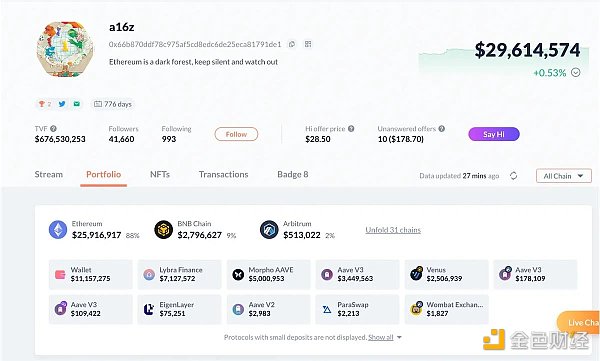Screen dimensions: 600x361
Task: Open the Live Chat bubble
Action: point(579,322)
